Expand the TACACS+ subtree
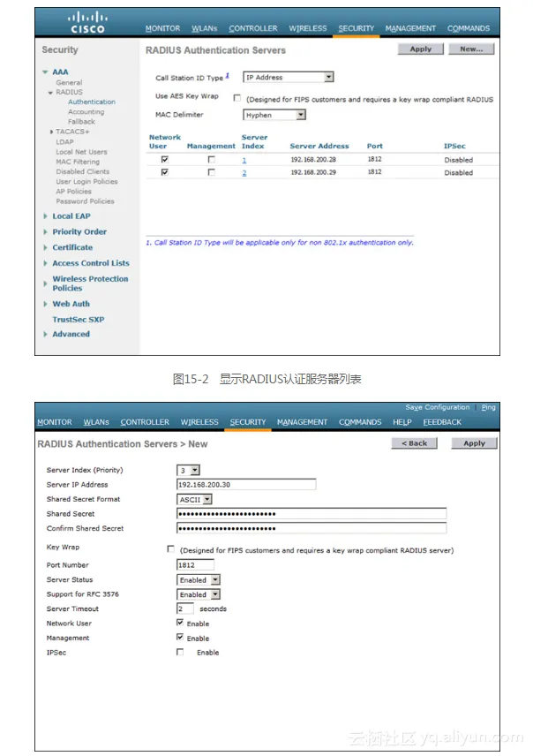 pos(51,132)
